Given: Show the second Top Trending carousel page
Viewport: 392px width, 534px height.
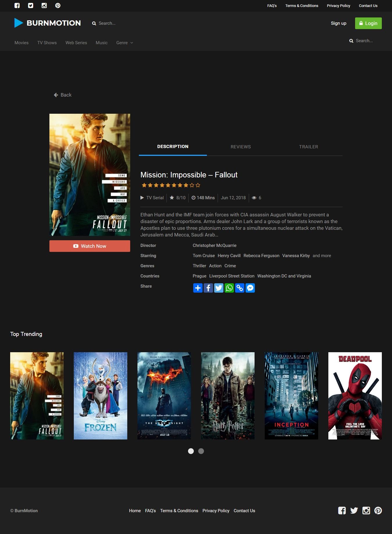Looking at the screenshot, I should (x=201, y=451).
